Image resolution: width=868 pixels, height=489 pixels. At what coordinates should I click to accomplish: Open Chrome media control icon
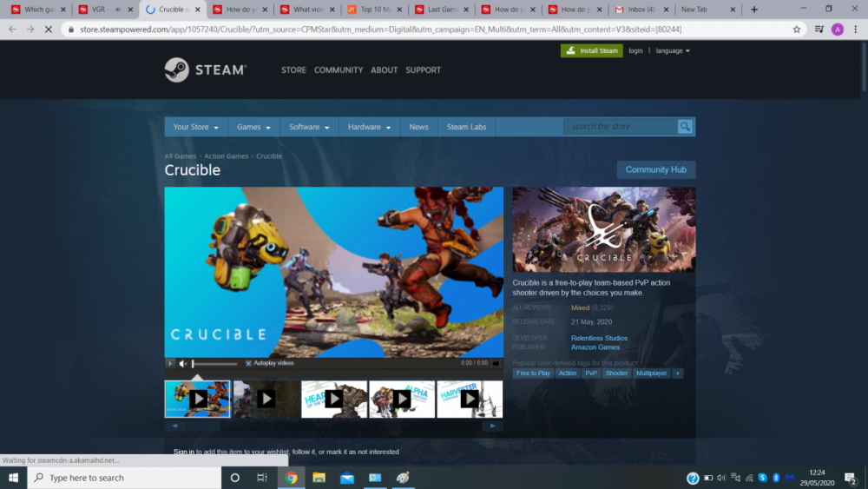819,30
